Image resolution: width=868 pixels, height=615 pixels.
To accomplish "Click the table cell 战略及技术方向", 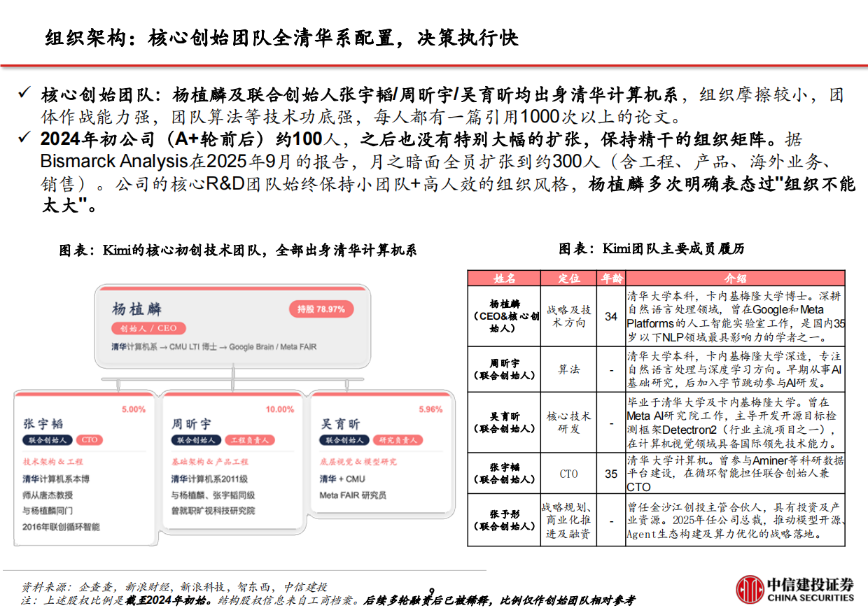I will (569, 316).
